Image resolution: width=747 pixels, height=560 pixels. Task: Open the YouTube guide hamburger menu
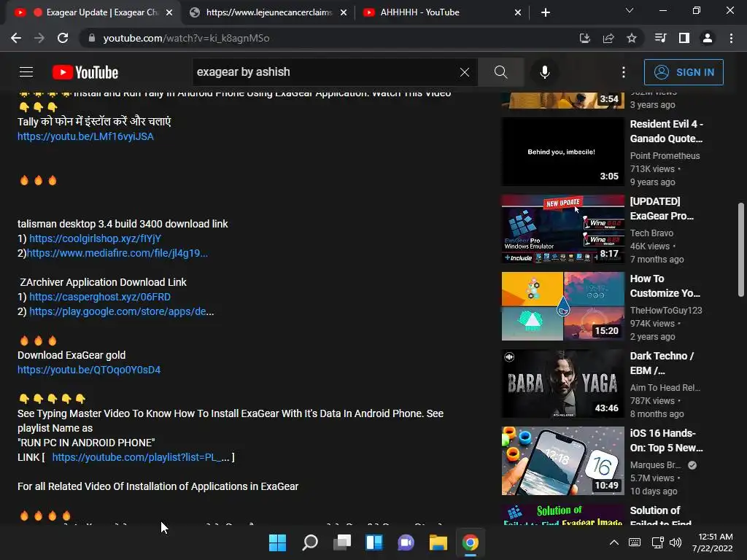click(26, 72)
